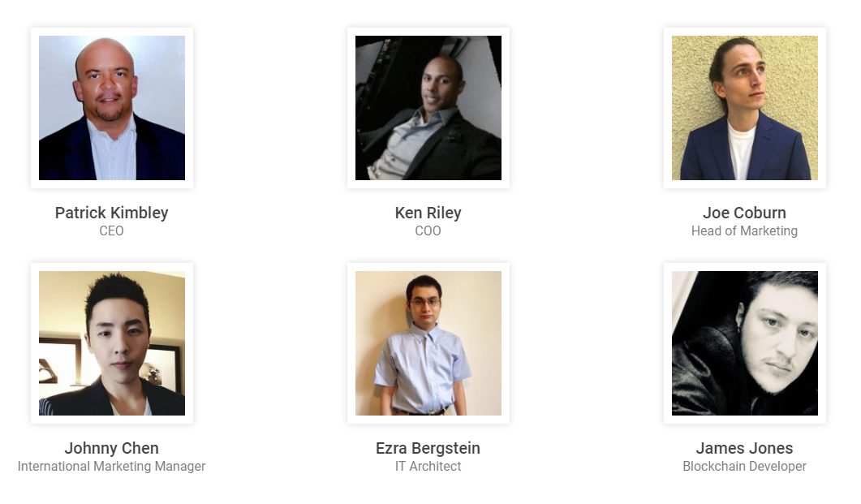Click Ezra Bergstein's photo
The height and width of the screenshot is (504, 861).
coord(428,343)
